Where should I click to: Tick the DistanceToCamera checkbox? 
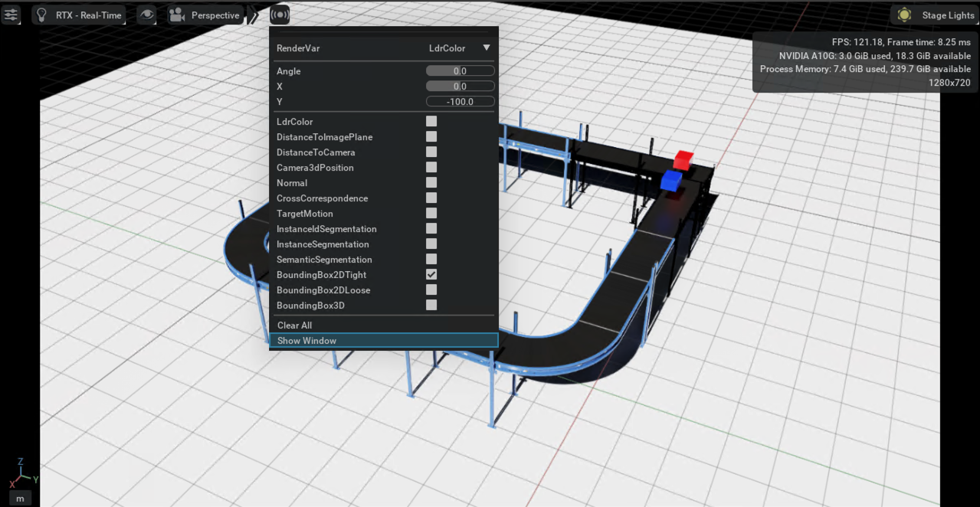431,152
